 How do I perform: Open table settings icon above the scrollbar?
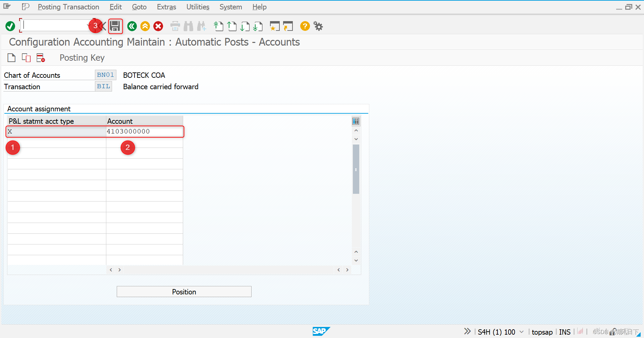356,121
